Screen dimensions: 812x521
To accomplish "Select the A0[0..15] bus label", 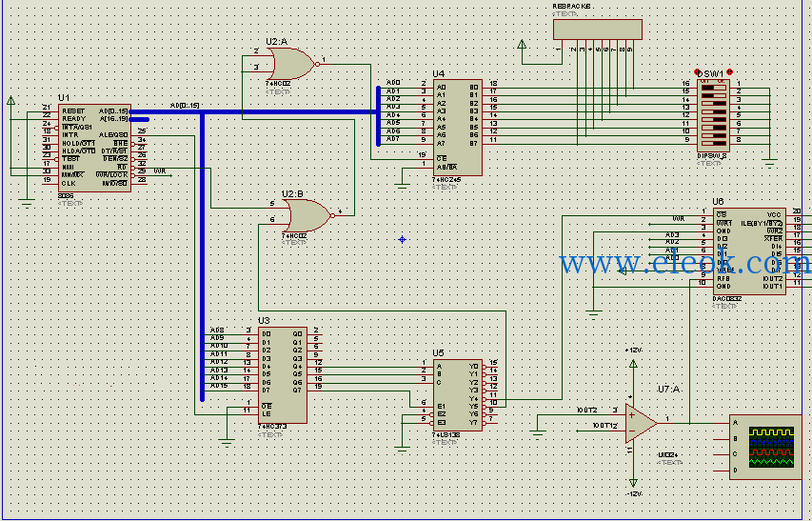I will tap(185, 106).
